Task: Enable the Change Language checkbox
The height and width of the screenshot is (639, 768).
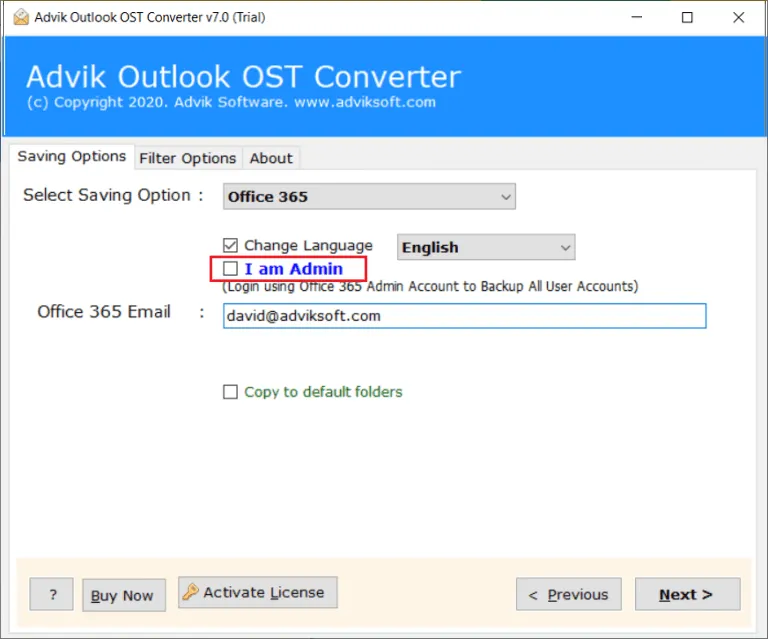Action: click(x=230, y=245)
